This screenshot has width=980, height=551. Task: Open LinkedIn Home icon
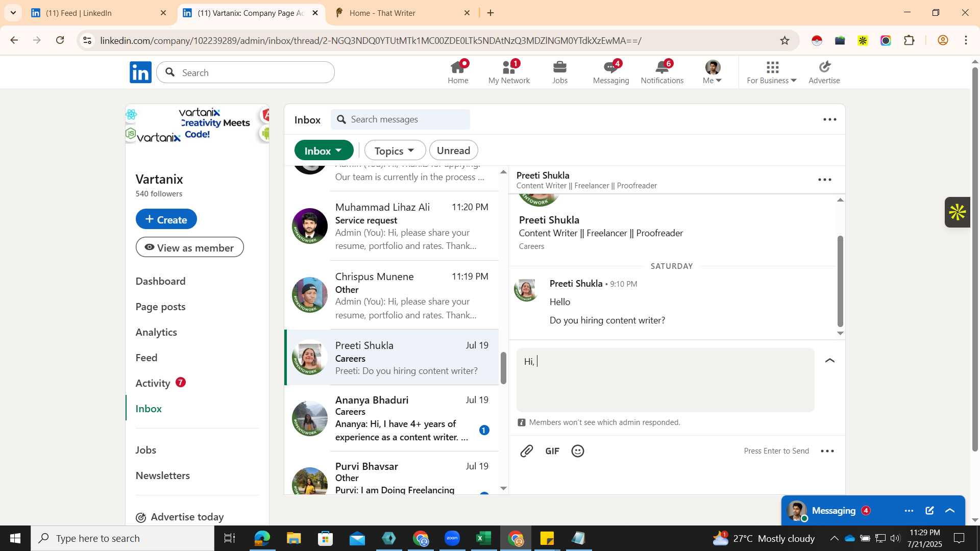[458, 72]
